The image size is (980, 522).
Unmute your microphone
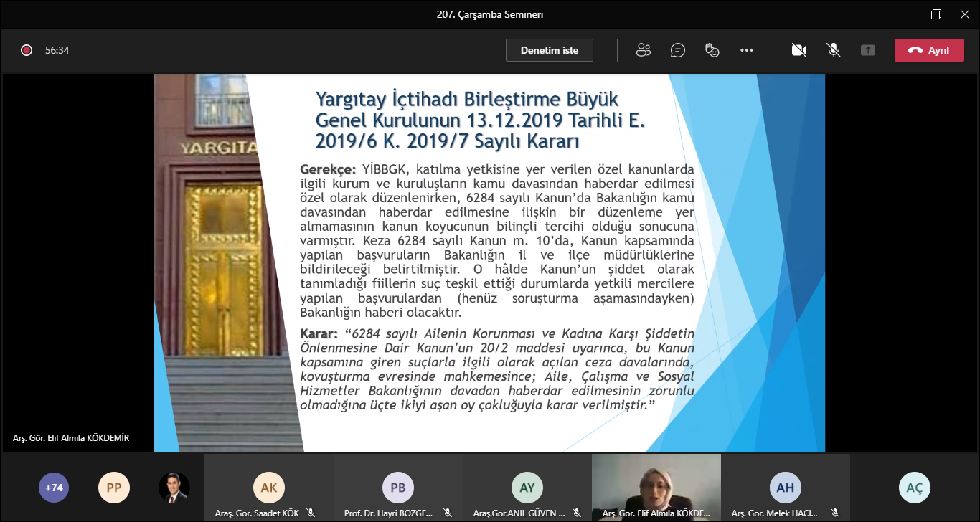point(833,49)
